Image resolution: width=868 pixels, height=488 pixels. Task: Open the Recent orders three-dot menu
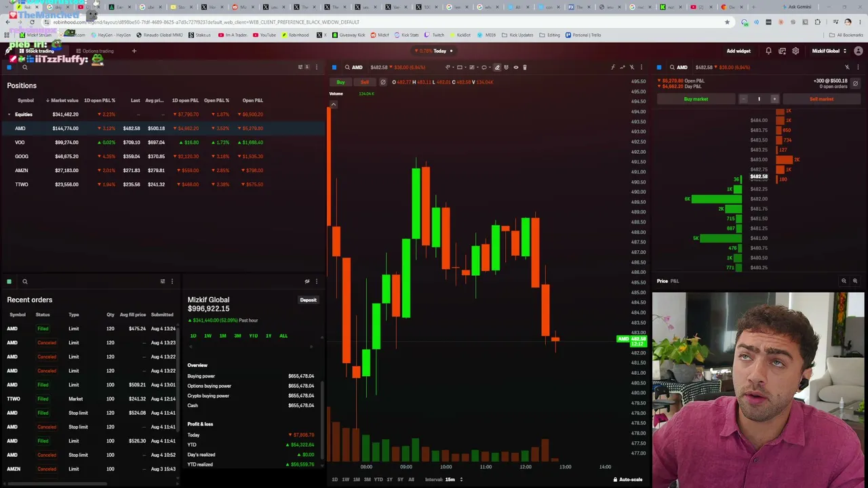pyautogui.click(x=172, y=281)
